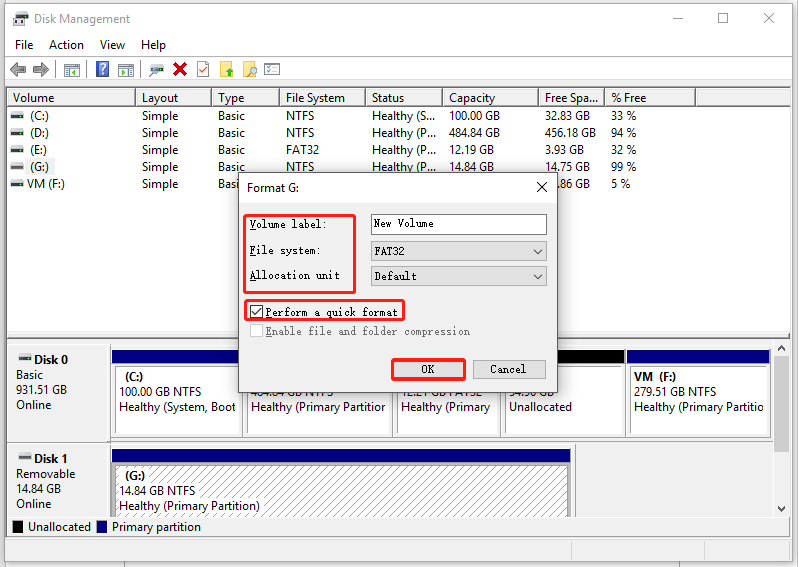
Task: Click the Disk 0 header icon
Action: (24, 358)
